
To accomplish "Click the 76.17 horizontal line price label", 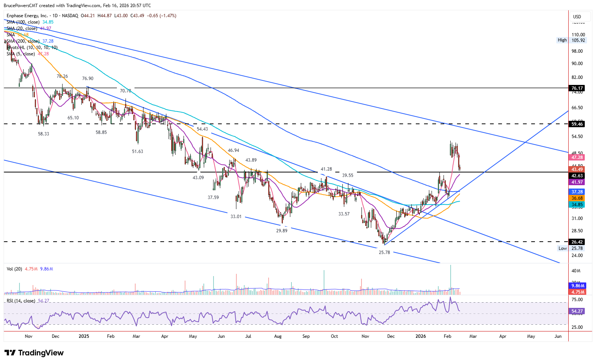I will 577,88.
